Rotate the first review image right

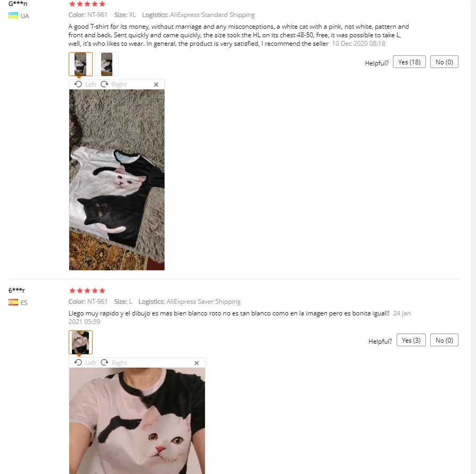click(x=113, y=84)
